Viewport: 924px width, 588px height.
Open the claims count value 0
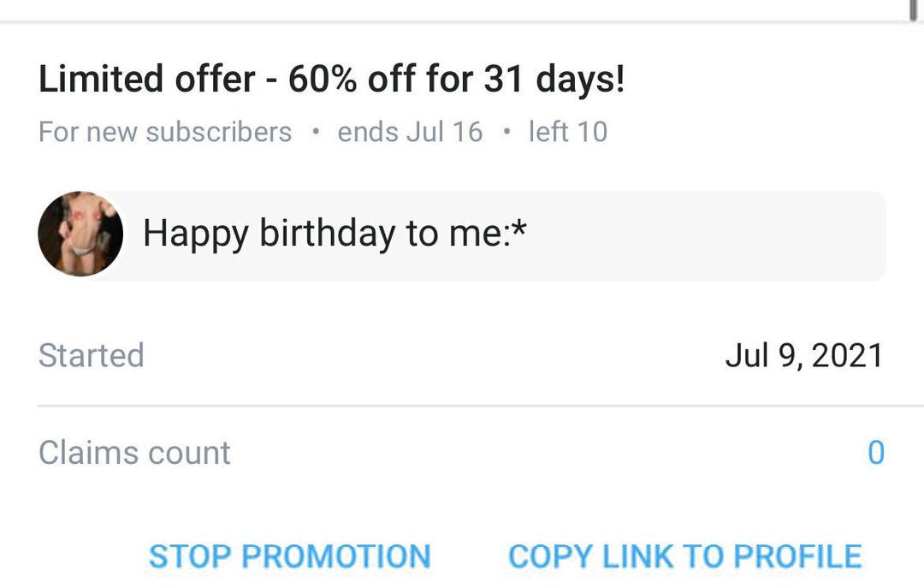(x=875, y=453)
